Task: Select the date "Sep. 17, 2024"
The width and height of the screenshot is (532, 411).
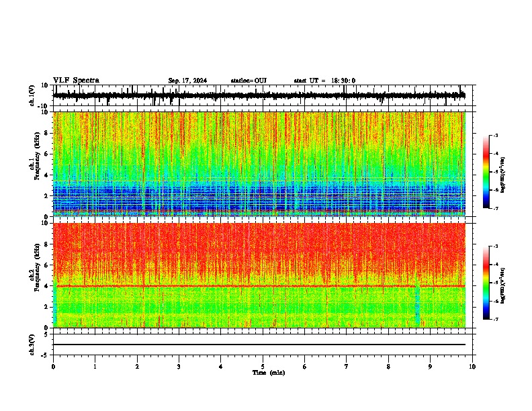Action: coord(187,81)
